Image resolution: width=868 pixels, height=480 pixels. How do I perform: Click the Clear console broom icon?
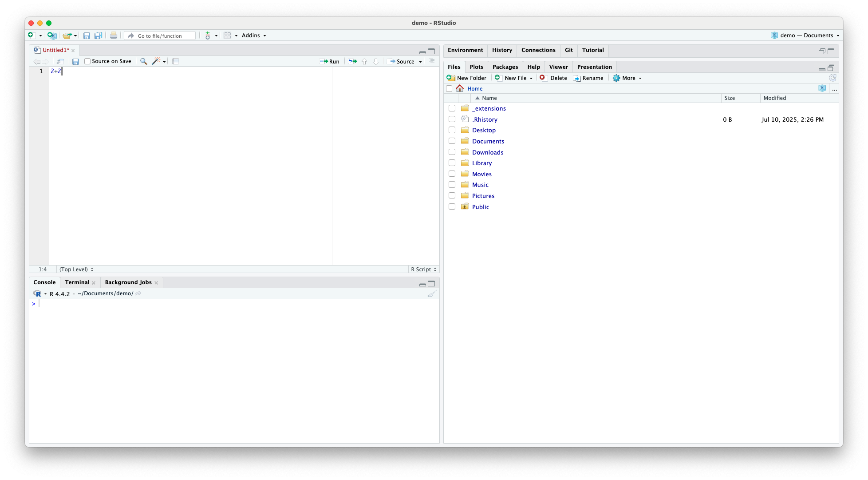[x=432, y=294]
